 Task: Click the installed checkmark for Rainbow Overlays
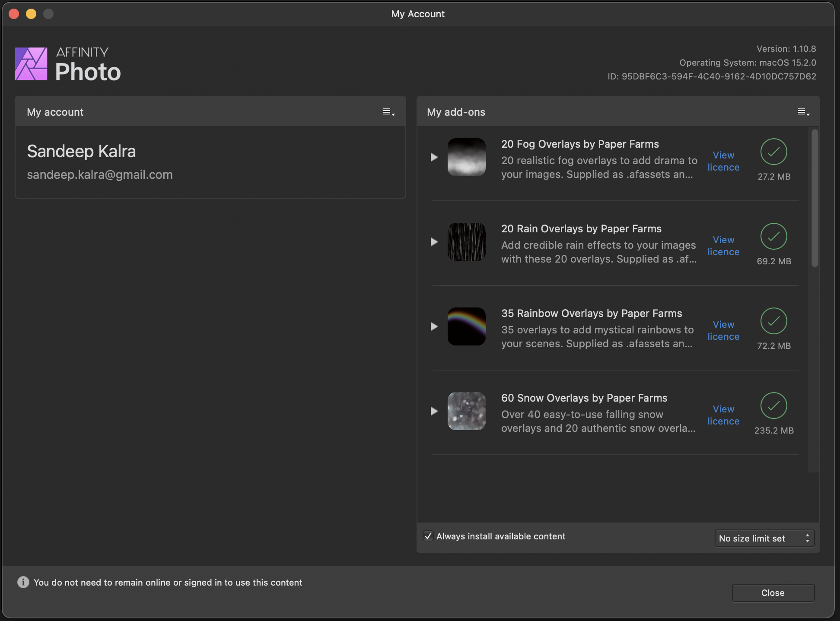pos(773,321)
